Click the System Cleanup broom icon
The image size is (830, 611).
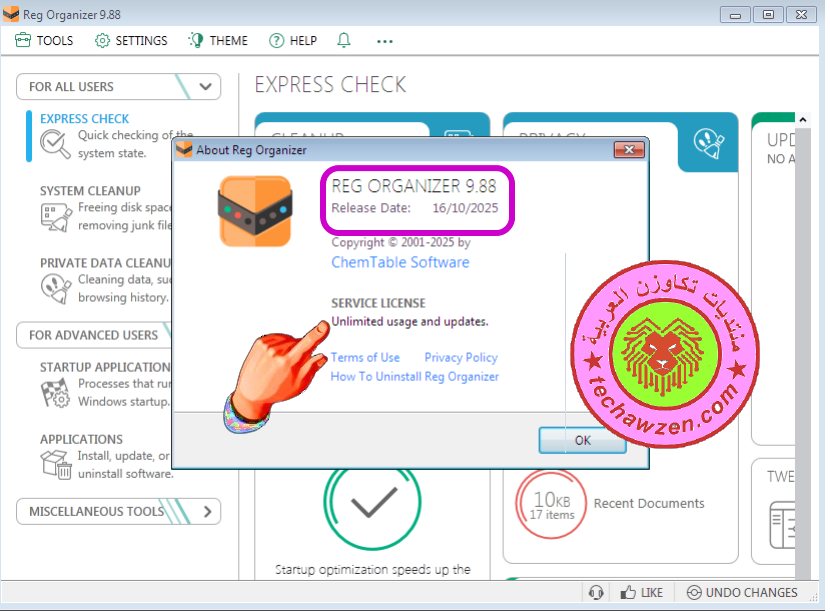point(56,217)
